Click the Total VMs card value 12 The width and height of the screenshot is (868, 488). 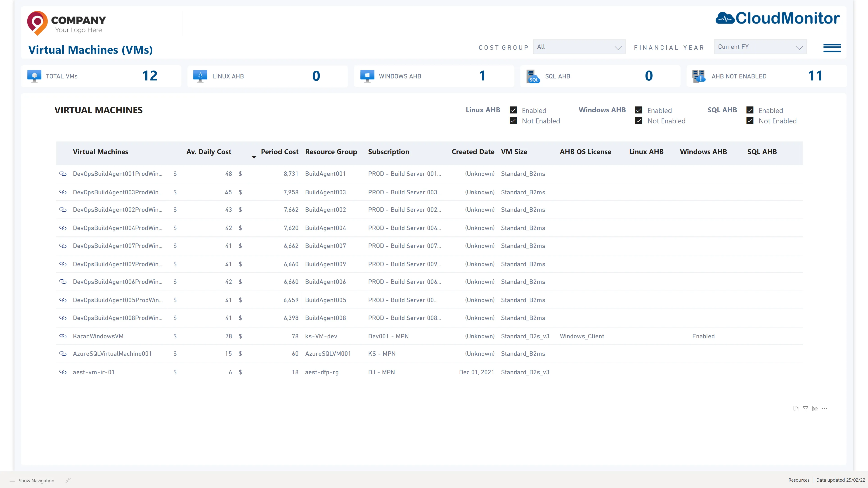[x=150, y=76]
